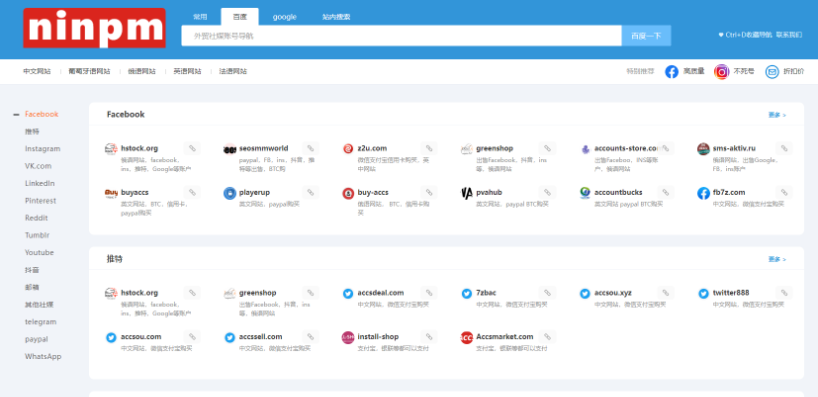Select VK.com in the sidebar
818x397 pixels.
(38, 166)
